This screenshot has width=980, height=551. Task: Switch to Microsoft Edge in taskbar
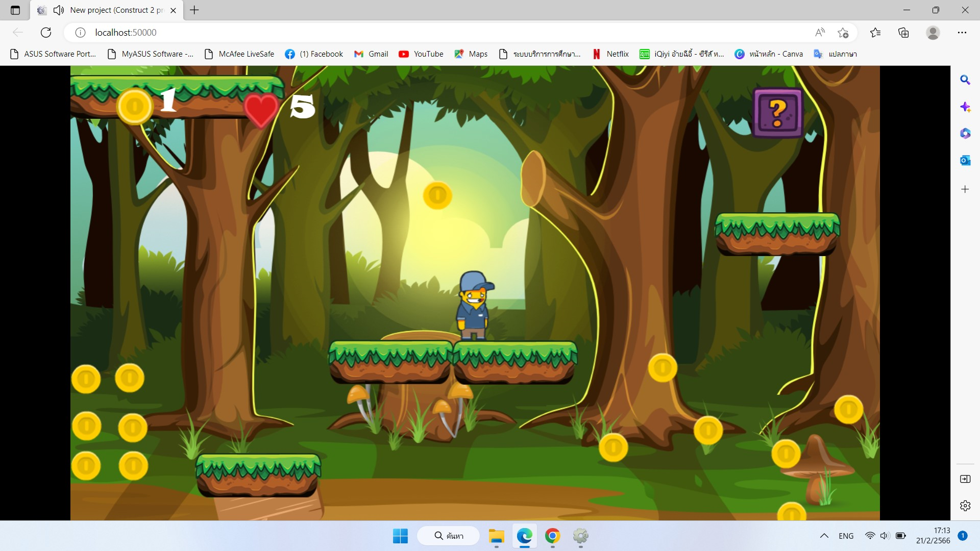tap(524, 536)
